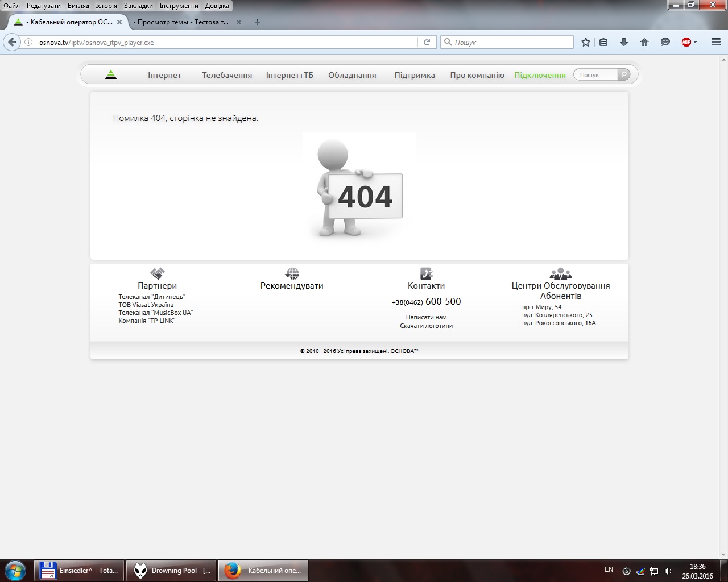728x582 pixels.
Task: Click the Написати нам link
Action: point(426,317)
